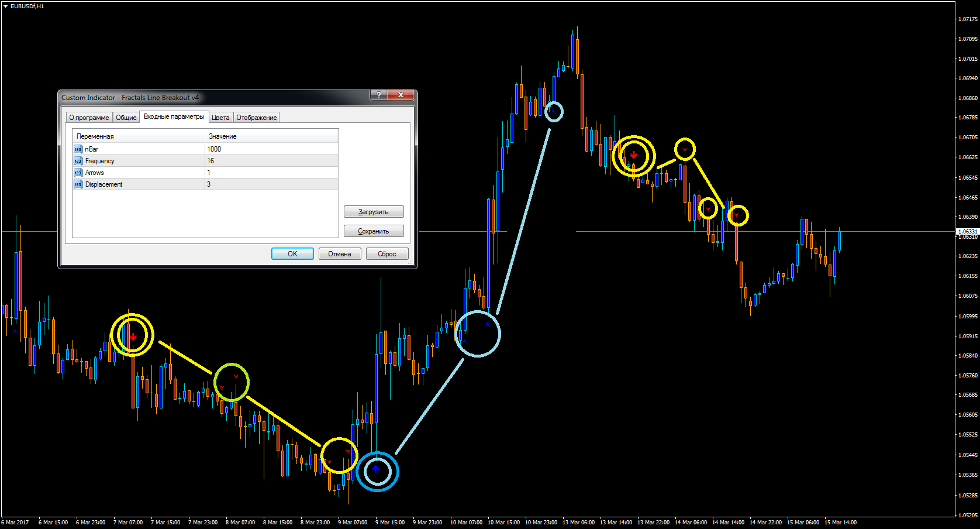Click the nBar variable name
Image resolution: width=980 pixels, height=529 pixels.
92,149
